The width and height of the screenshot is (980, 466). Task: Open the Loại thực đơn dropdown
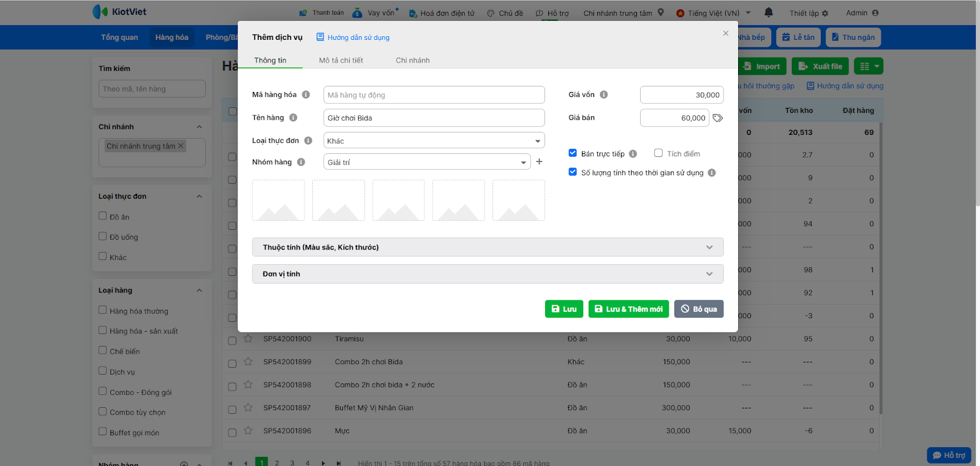(x=434, y=140)
